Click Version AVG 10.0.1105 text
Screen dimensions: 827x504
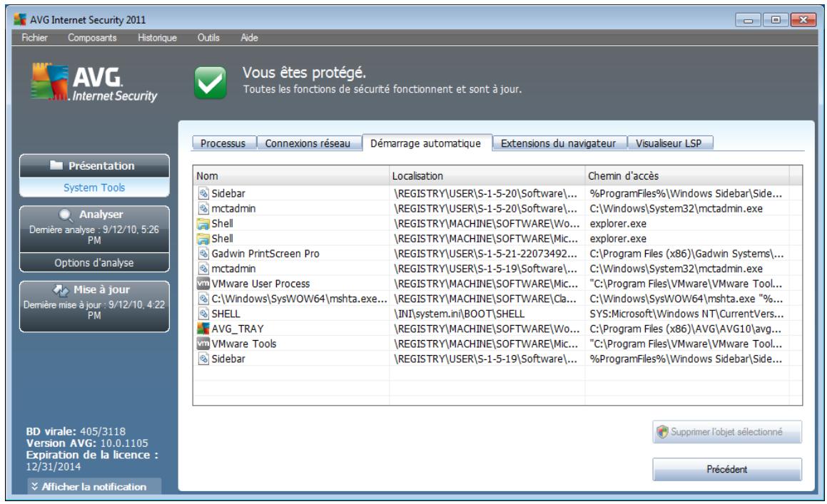87,443
